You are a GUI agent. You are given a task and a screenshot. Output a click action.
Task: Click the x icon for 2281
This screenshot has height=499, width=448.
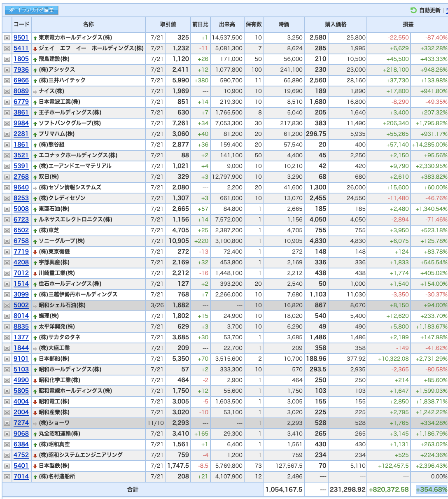(x=7, y=134)
